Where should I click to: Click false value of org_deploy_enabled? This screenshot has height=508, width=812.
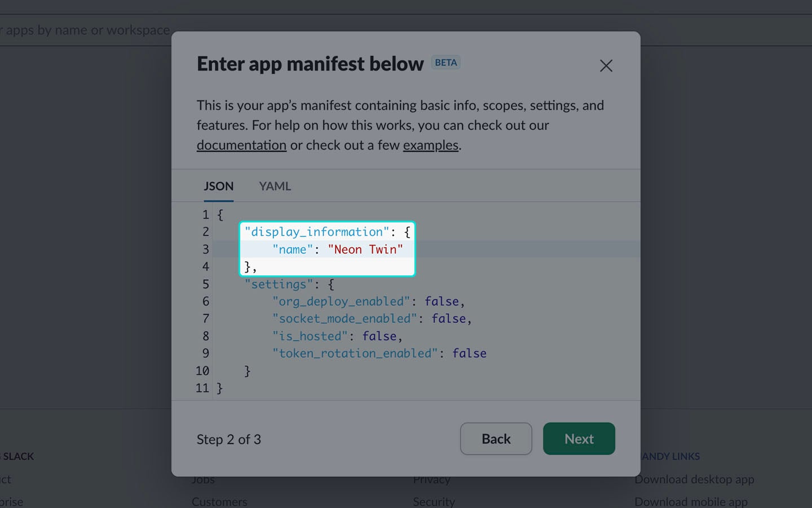tap(441, 301)
